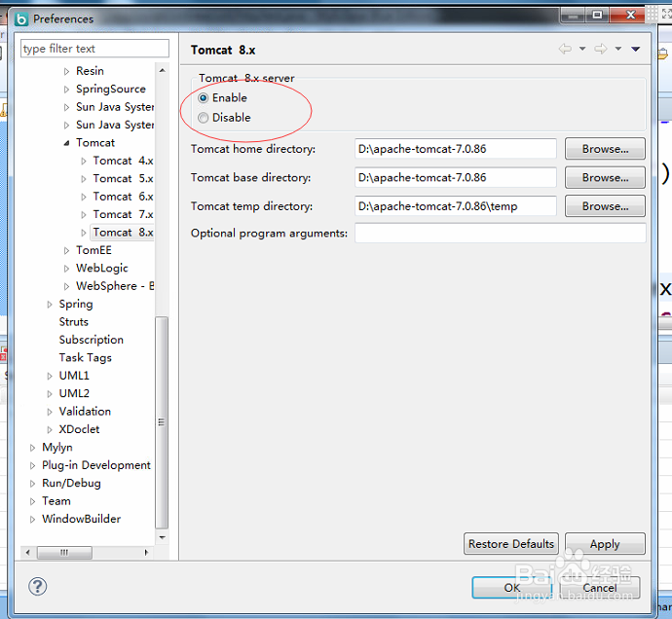Click the vertical scrollbar thumb in tree

point(162,422)
